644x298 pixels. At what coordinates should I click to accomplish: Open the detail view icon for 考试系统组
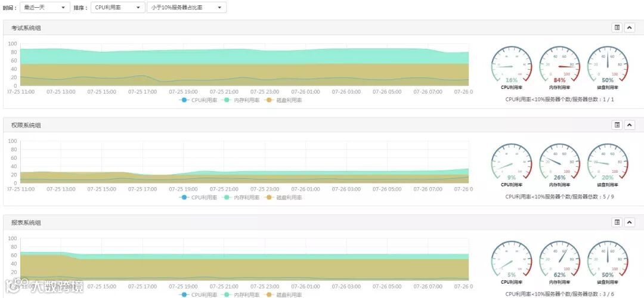tap(617, 27)
